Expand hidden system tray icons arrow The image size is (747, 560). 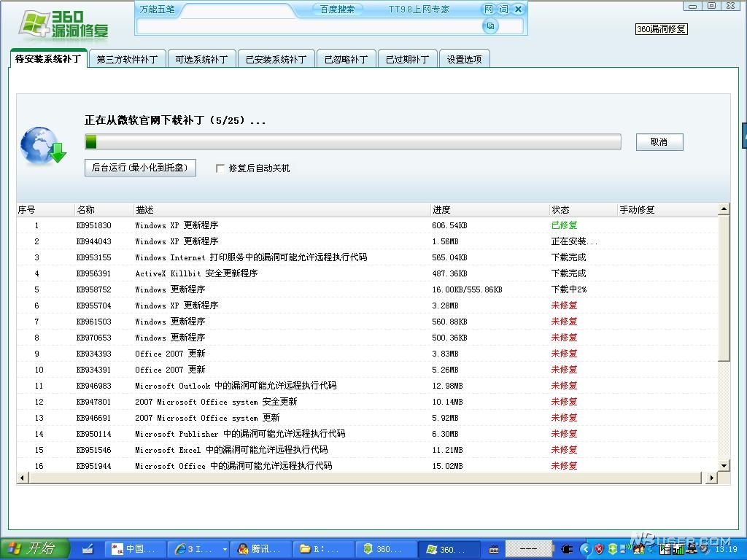(586, 549)
